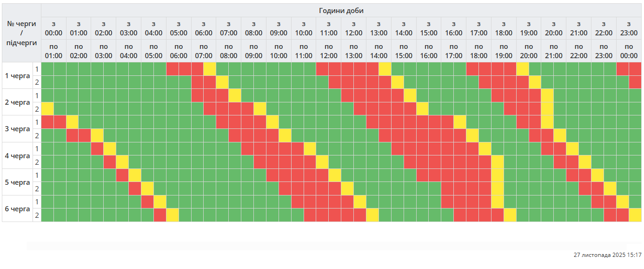Click yellow 01:00 cell of 3 черга subqueue 1
The height and width of the screenshot is (269, 644).
click(x=72, y=122)
